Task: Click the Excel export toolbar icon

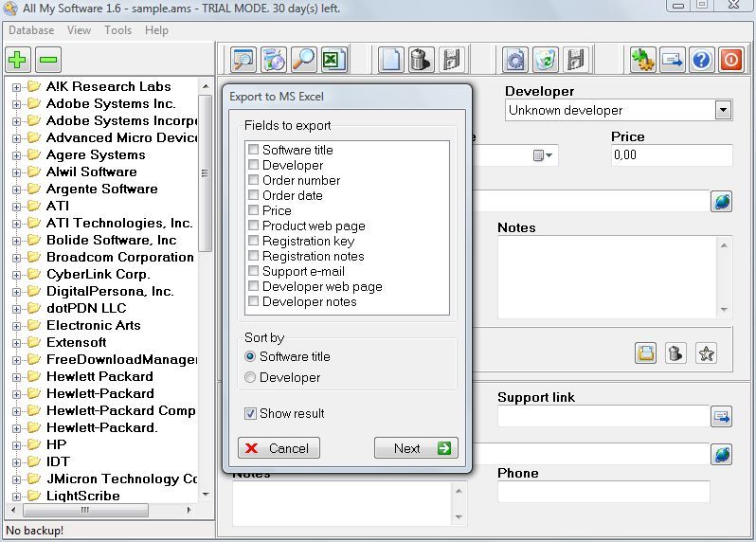Action: click(x=334, y=60)
